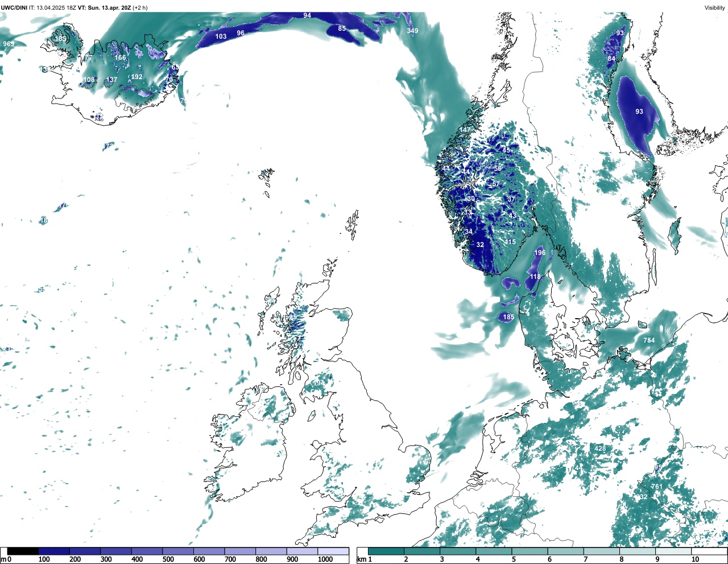Select the dark navy 100–200 m legend swatch
The height and width of the screenshot is (564, 728).
pyautogui.click(x=54, y=551)
